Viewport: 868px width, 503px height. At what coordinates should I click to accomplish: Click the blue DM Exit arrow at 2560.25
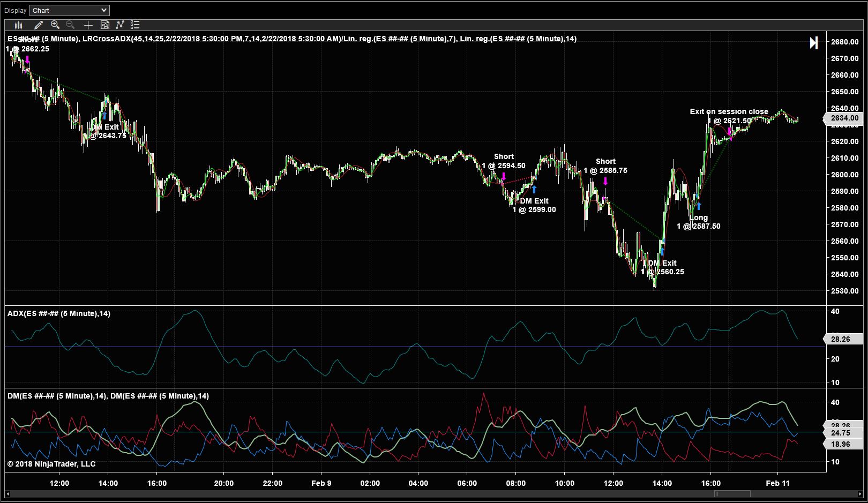point(663,251)
